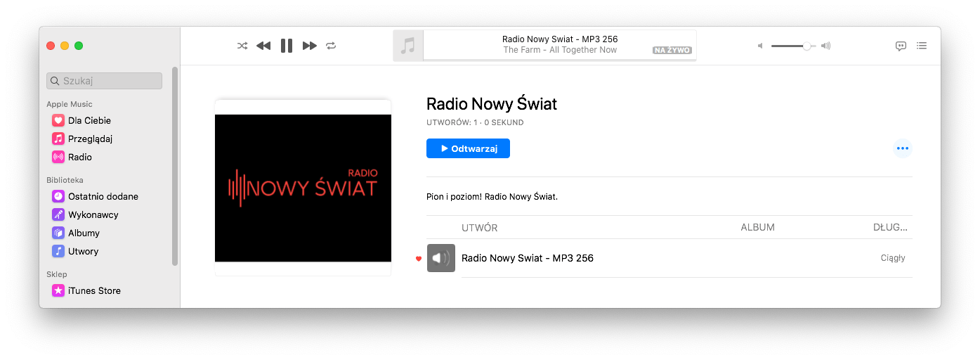Open Dla Ciebie in sidebar

click(x=89, y=120)
